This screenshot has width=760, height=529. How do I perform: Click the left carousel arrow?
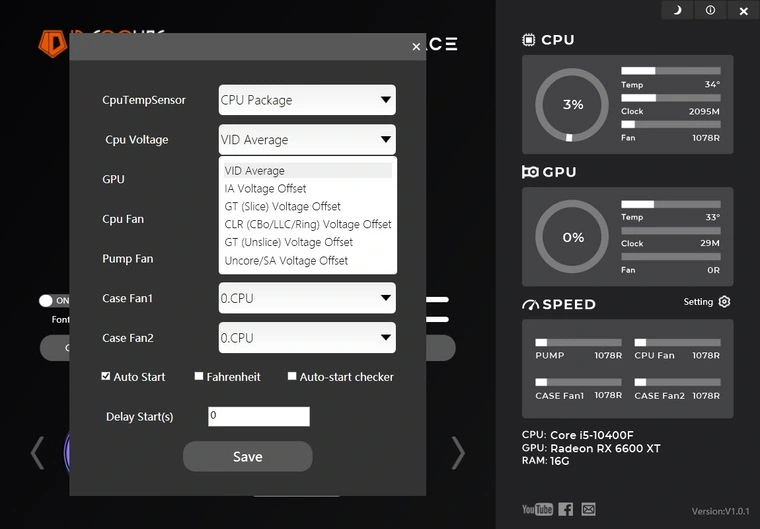click(37, 453)
